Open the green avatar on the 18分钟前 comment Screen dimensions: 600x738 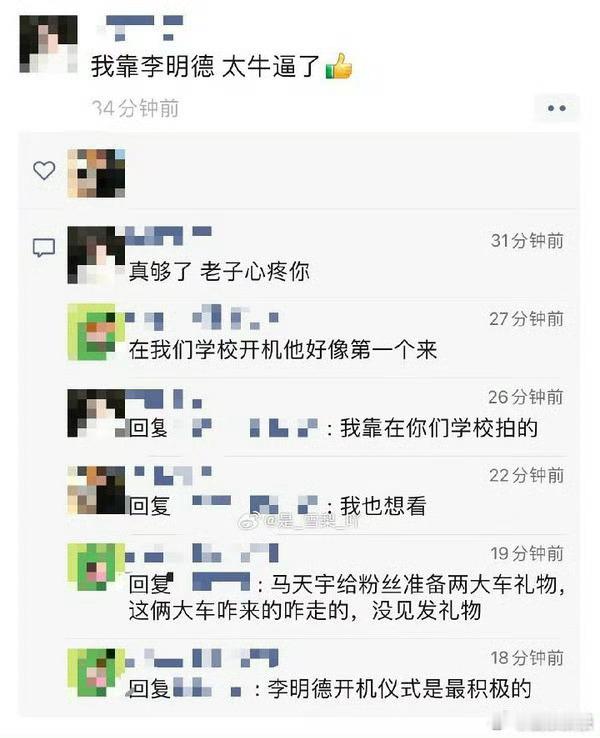[x=96, y=673]
